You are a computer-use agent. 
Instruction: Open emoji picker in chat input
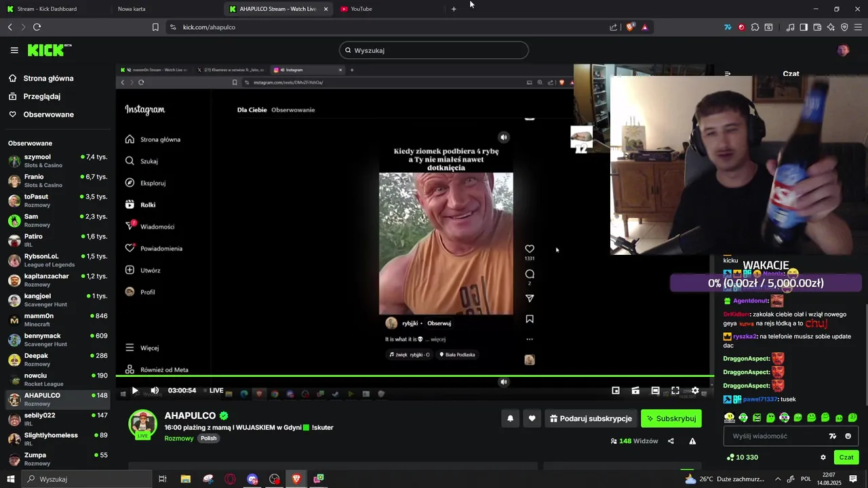pos(848,436)
